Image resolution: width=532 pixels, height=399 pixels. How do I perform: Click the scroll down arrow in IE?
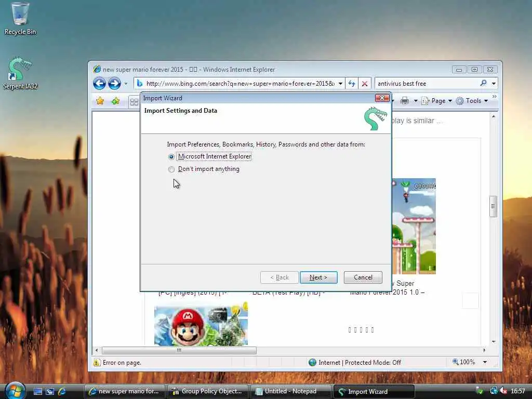point(494,341)
